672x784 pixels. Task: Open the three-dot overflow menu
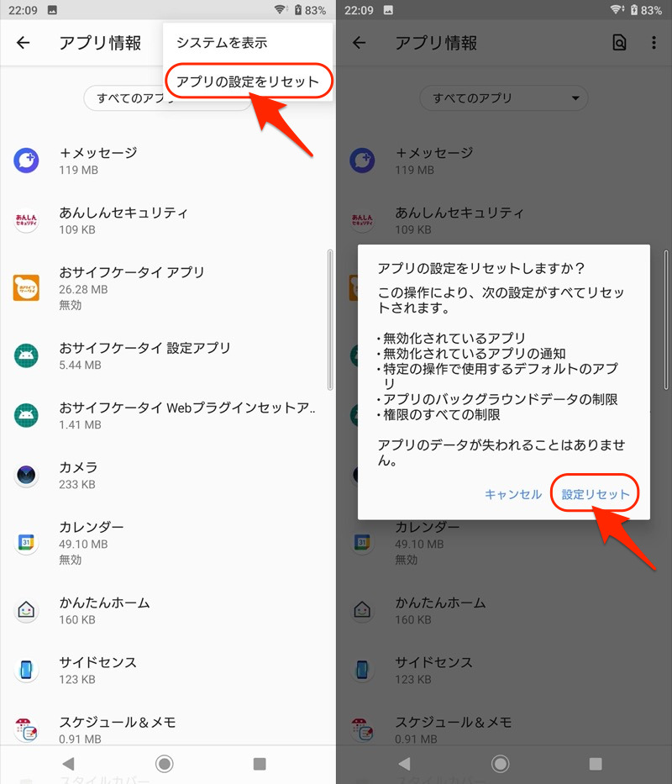(654, 43)
